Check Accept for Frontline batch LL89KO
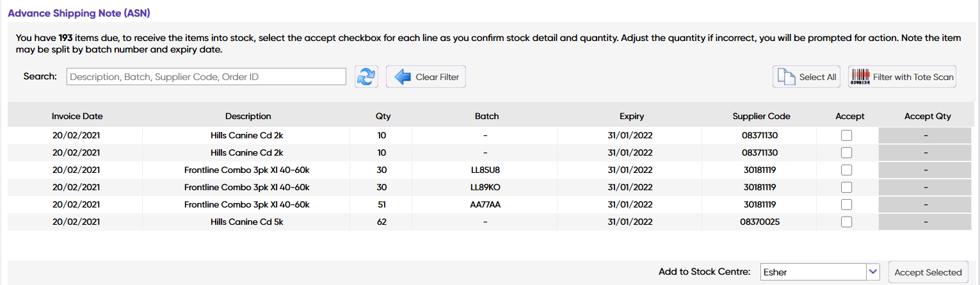 [846, 188]
